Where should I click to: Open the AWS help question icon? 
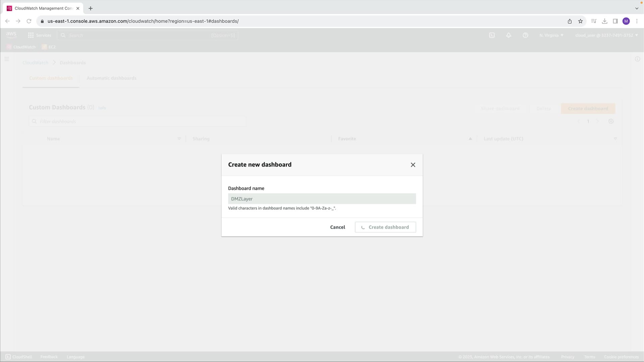click(525, 35)
